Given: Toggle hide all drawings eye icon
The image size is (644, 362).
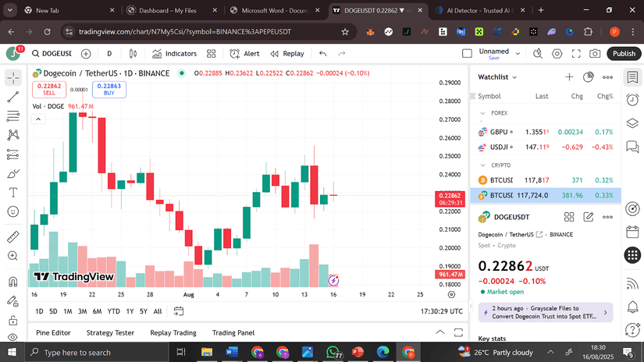Looking at the screenshot, I should [13, 337].
